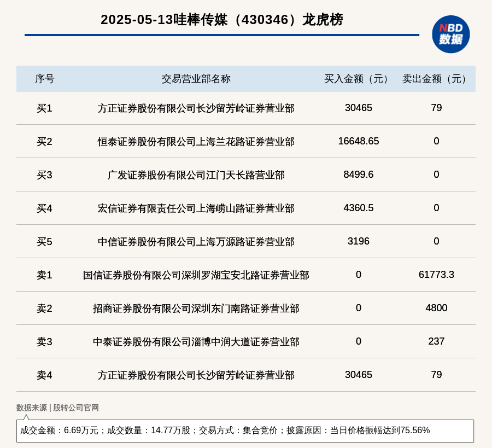Select the 买1 row label
This screenshot has height=448, width=492.
point(45,108)
